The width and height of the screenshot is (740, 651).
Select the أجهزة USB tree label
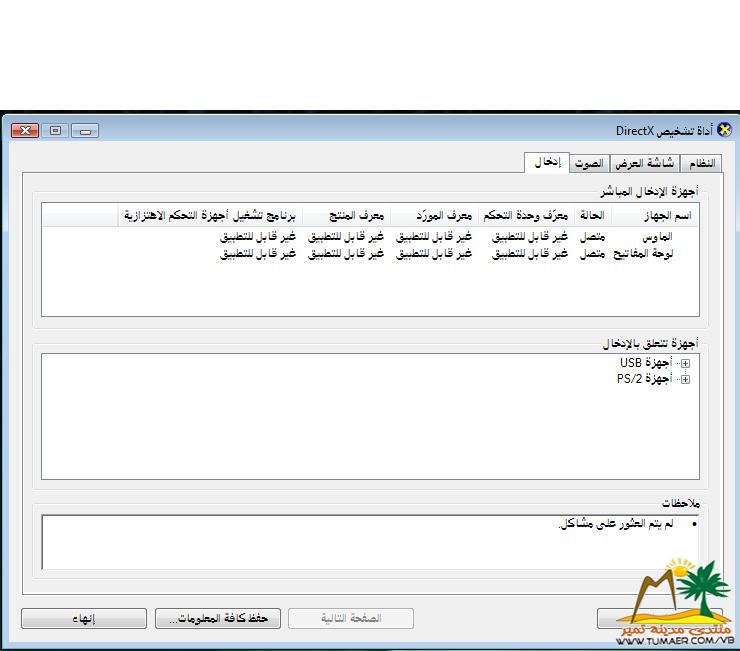point(645,364)
